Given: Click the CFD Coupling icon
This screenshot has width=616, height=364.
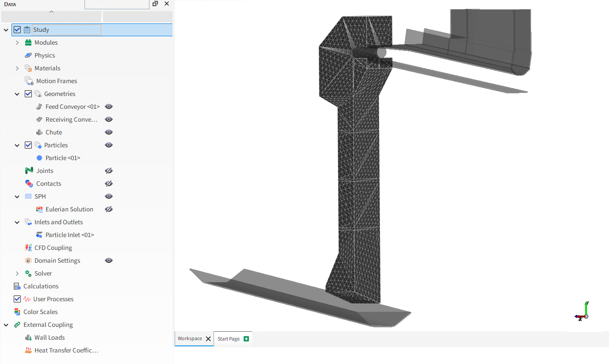Looking at the screenshot, I should [28, 248].
